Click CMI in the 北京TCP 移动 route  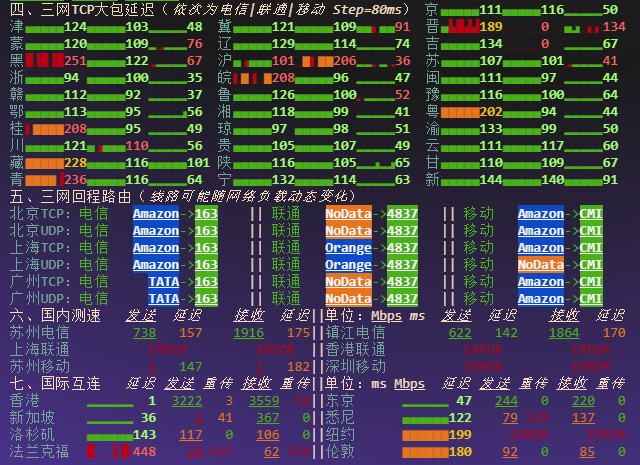click(x=591, y=214)
